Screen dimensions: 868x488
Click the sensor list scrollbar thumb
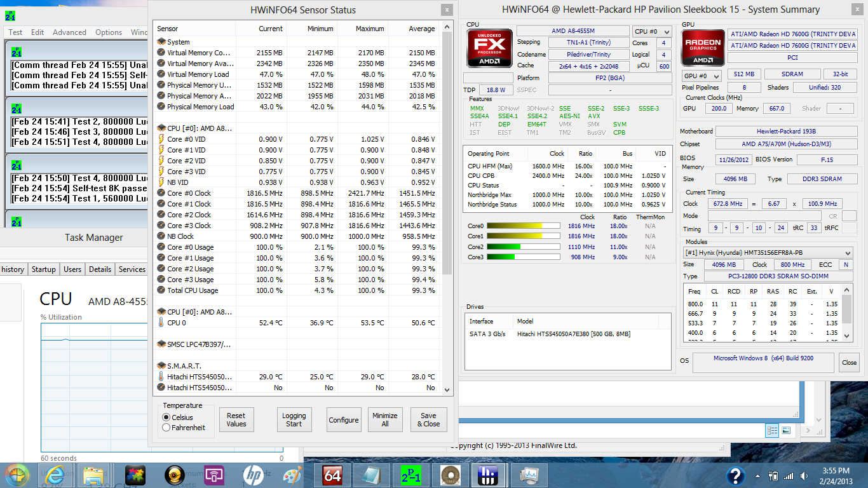(446, 152)
